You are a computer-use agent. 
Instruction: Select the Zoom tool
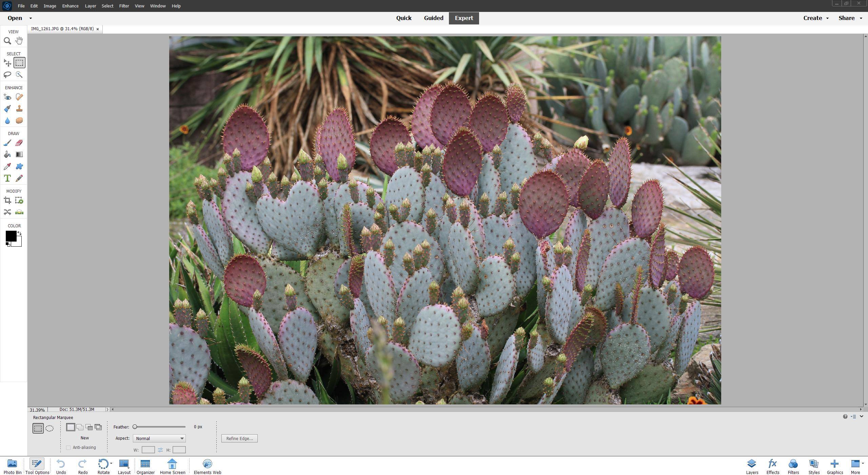pyautogui.click(x=7, y=40)
